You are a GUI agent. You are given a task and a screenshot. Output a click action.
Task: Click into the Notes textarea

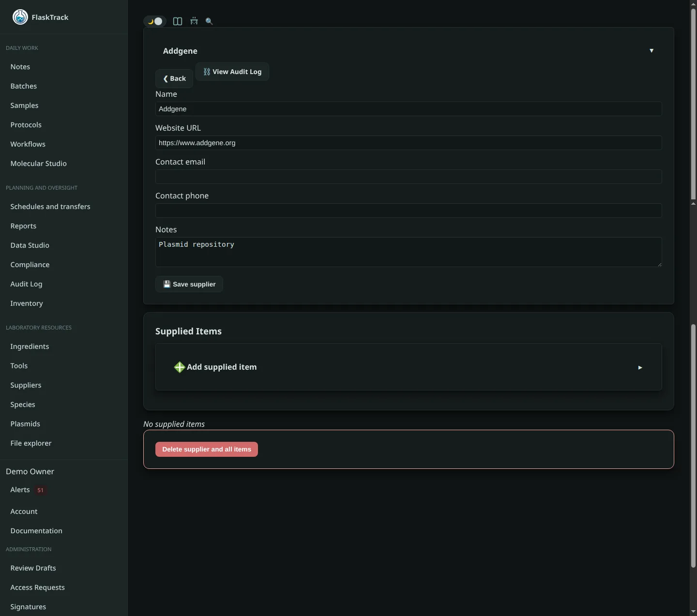coord(409,252)
